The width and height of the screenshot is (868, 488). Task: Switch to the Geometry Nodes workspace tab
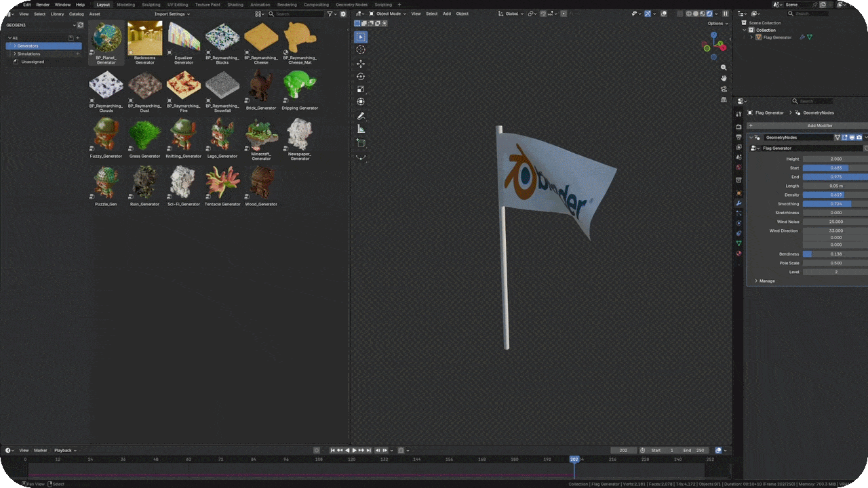coord(351,5)
